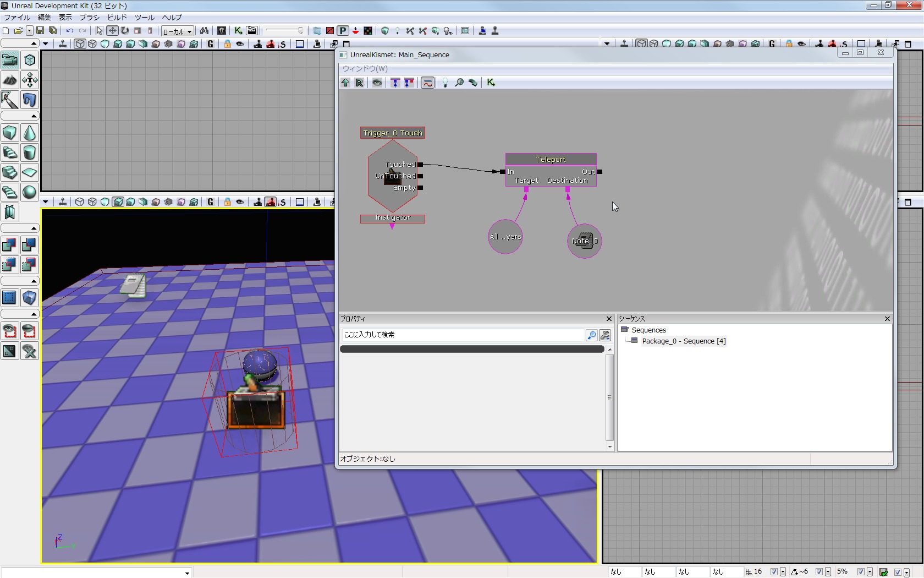
Task: Click the green up-arrow parent sequence icon
Action: (345, 83)
